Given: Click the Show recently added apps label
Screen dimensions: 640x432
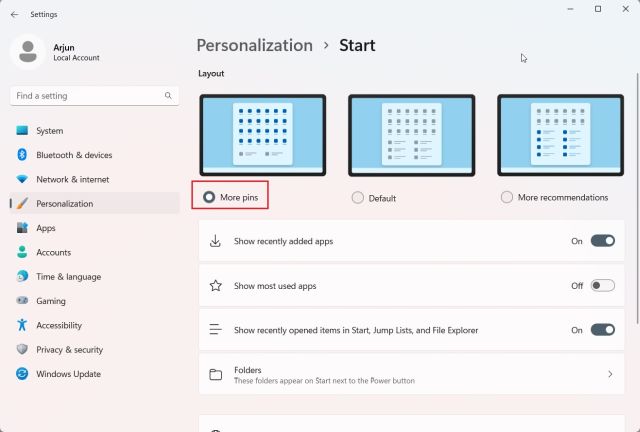Looking at the screenshot, I should pos(283,241).
